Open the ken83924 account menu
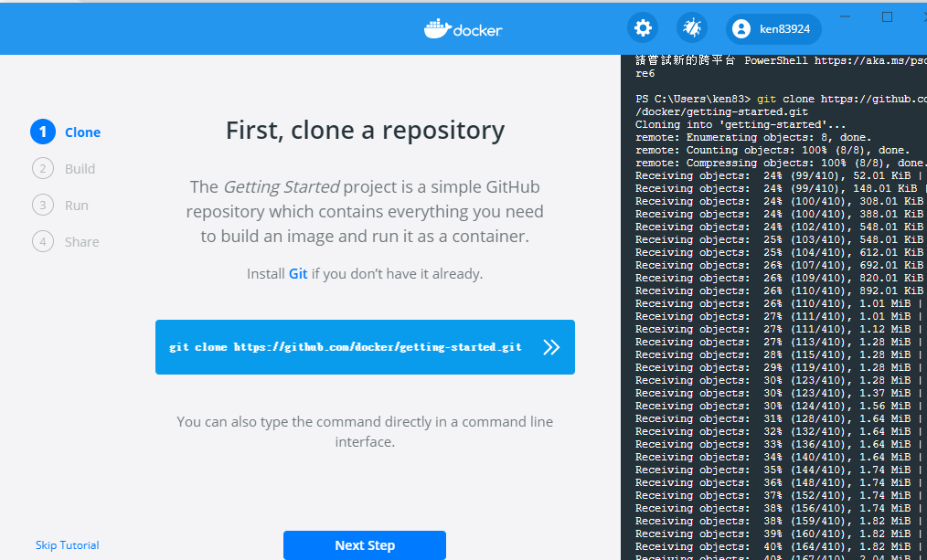This screenshot has height=560, width=927. (x=773, y=29)
